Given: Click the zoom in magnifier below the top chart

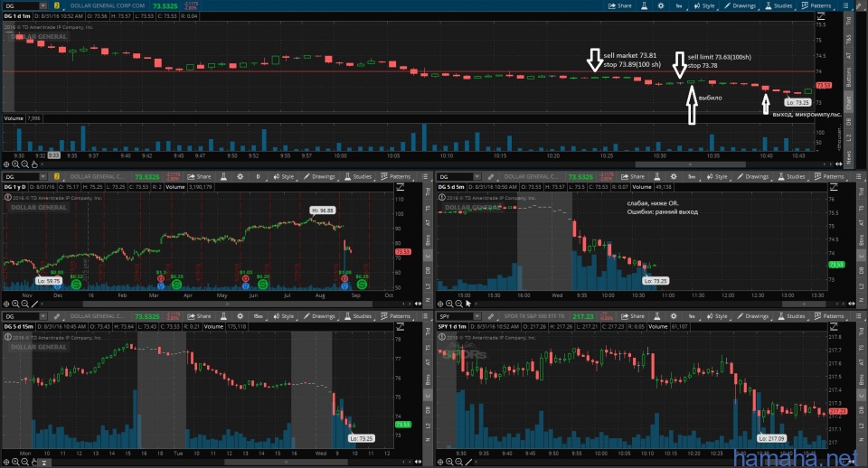Looking at the screenshot, I should point(15,164).
